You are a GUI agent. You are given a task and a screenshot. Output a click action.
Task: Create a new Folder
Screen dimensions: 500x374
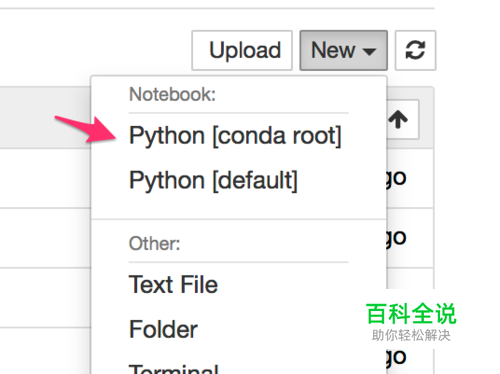[163, 329]
